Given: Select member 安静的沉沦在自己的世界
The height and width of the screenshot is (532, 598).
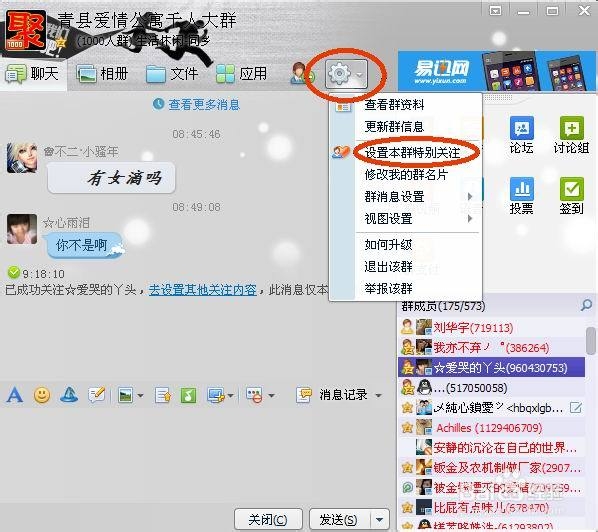Looking at the screenshot, I should 492,448.
